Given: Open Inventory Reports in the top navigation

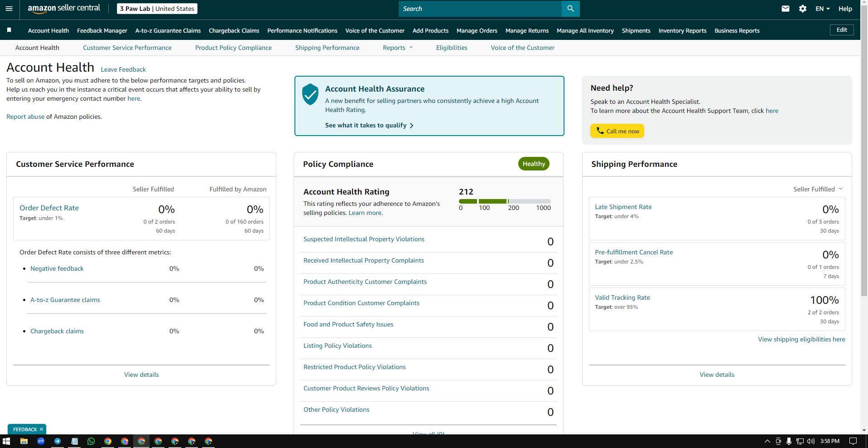Looking at the screenshot, I should tap(682, 30).
